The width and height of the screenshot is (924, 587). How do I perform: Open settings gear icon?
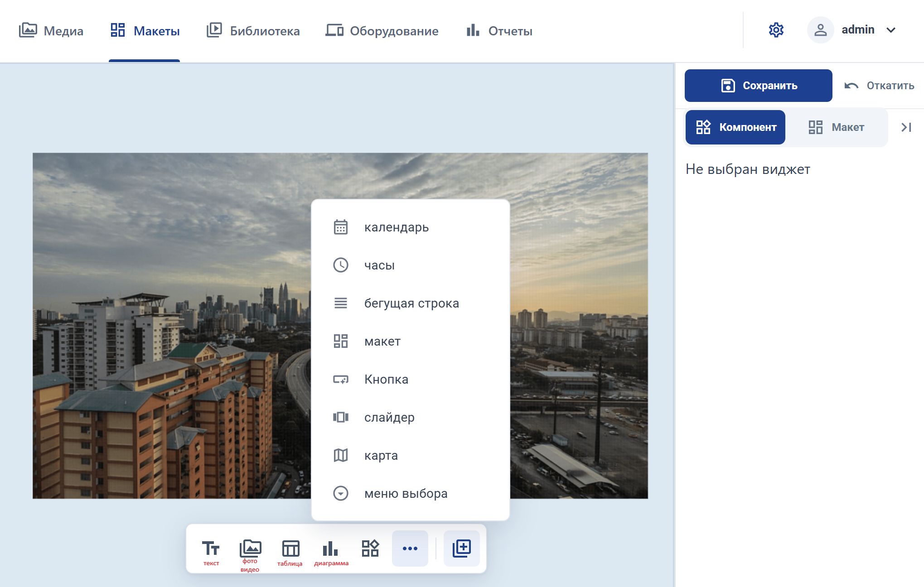pyautogui.click(x=776, y=30)
